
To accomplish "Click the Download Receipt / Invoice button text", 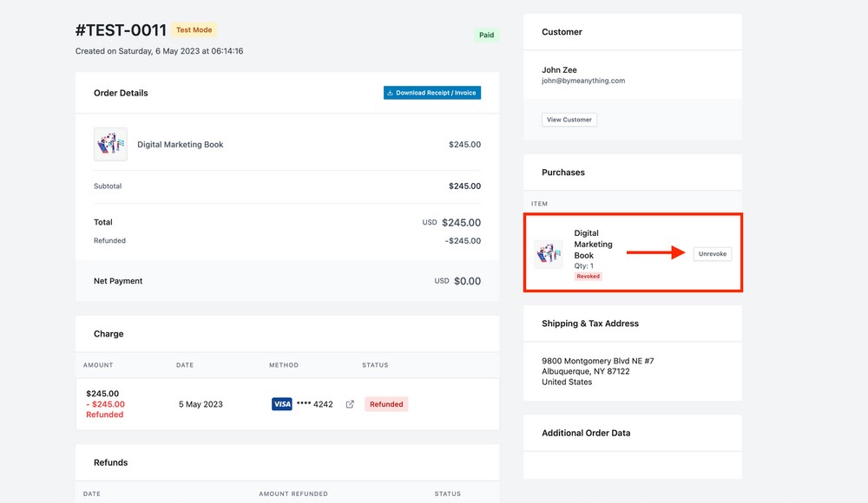I will click(436, 93).
